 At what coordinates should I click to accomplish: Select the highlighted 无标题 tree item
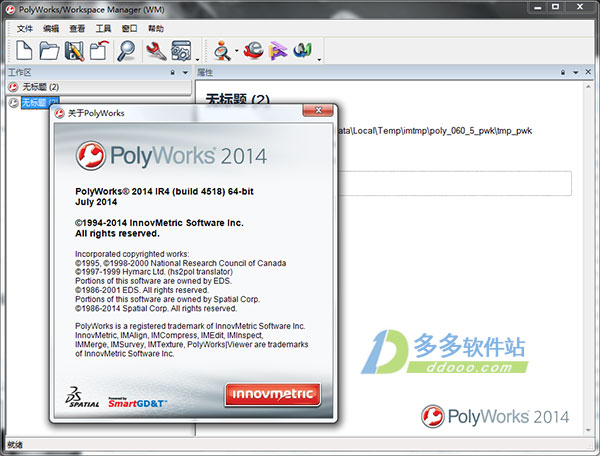coord(40,103)
